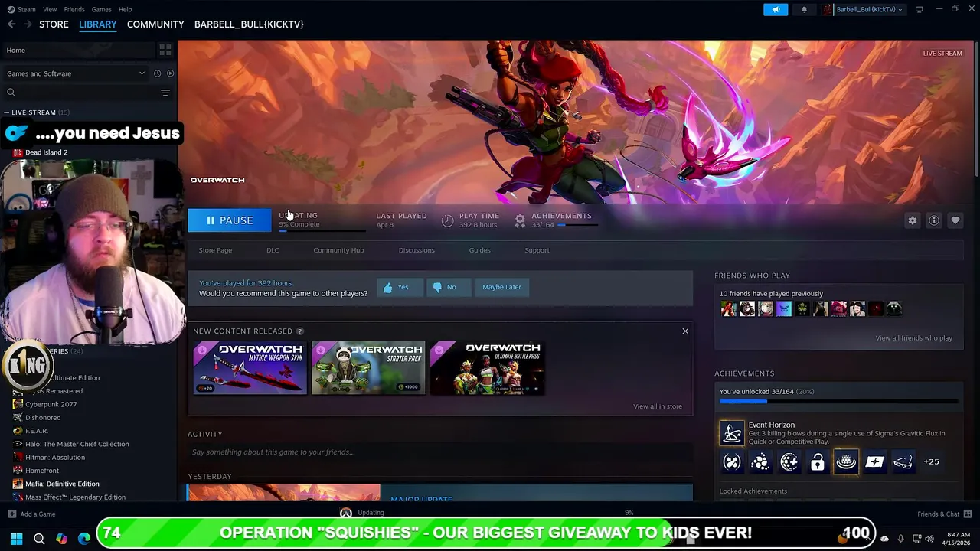Open the Games menu

(x=101, y=9)
